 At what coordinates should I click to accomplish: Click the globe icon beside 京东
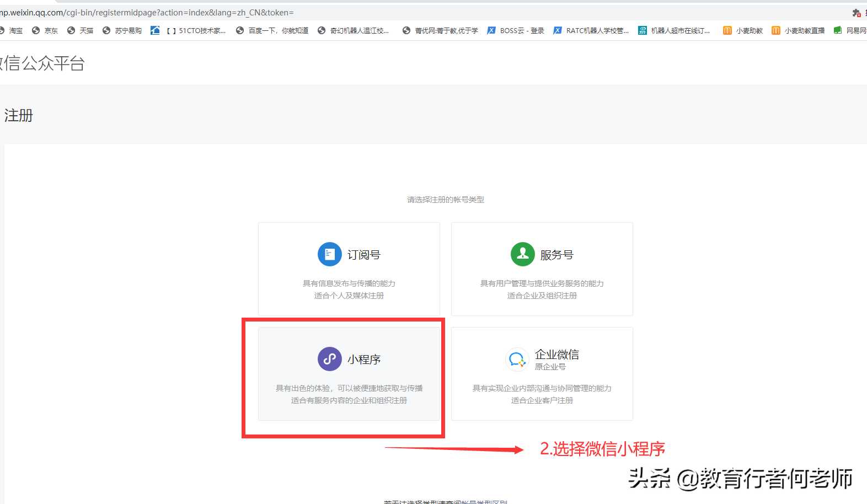[36, 30]
